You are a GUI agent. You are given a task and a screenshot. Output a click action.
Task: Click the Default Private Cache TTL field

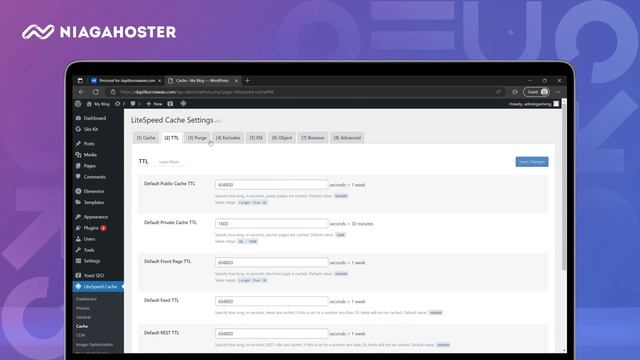click(271, 223)
